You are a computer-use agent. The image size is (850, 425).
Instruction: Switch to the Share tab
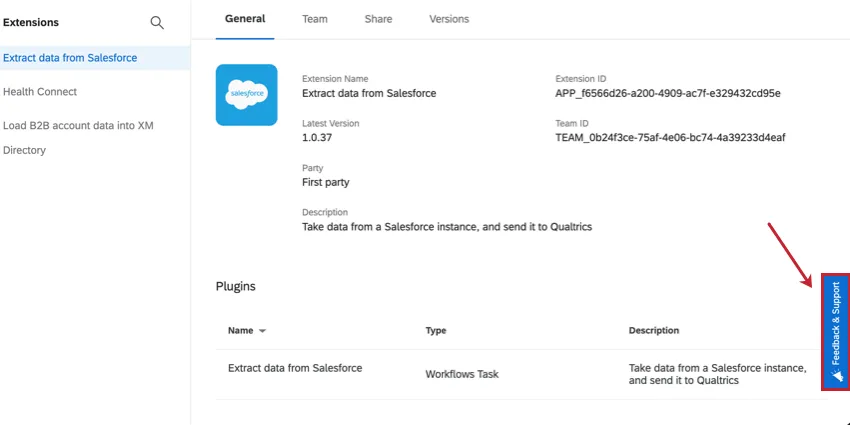click(x=378, y=19)
